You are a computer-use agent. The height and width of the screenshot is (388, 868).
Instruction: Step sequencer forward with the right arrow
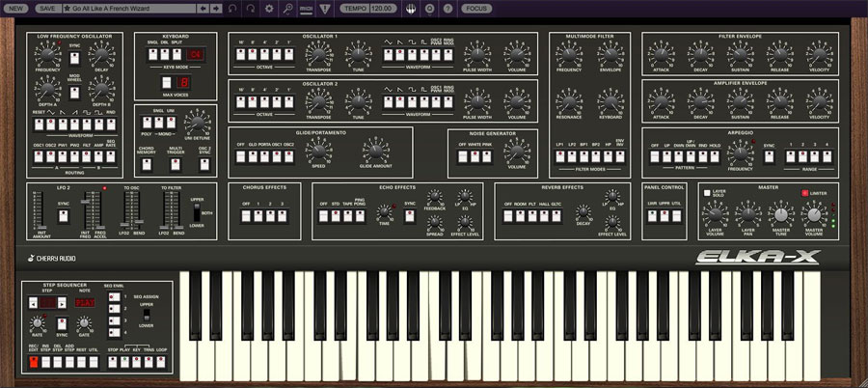pyautogui.click(x=62, y=302)
